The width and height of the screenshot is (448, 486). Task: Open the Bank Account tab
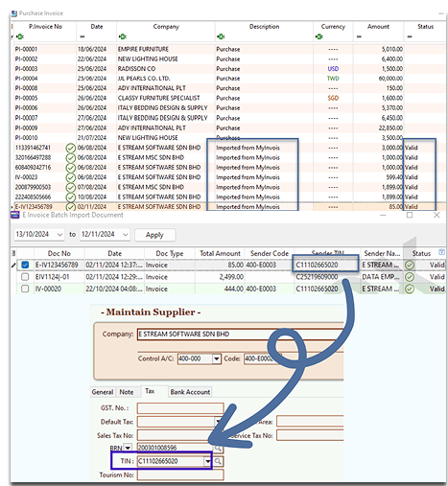pyautogui.click(x=190, y=392)
